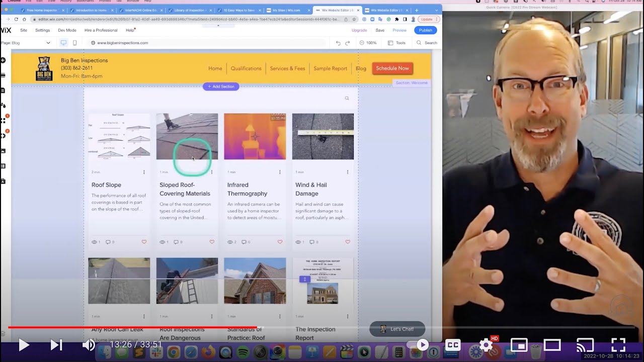Switch to YouTube miniplayer
This screenshot has height=362, width=644.
[x=519, y=345]
